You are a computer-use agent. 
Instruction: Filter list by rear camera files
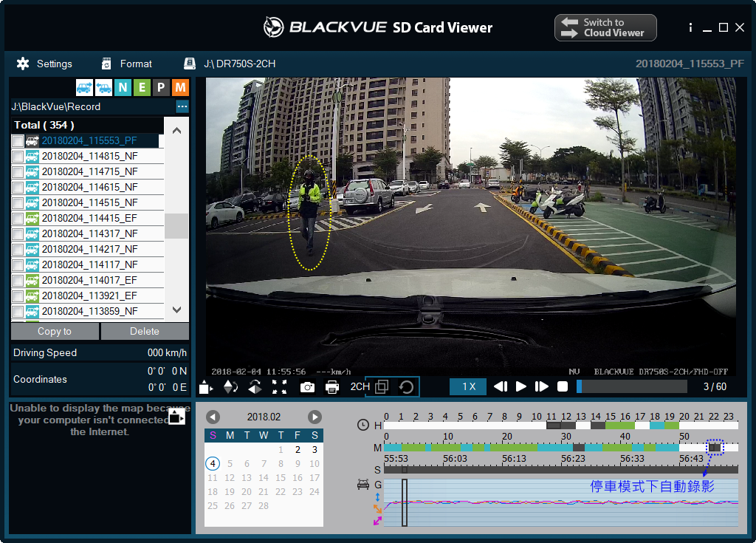[x=103, y=88]
